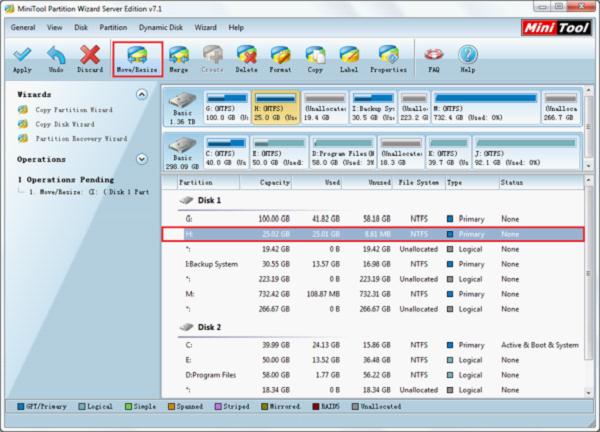Select 19.4 GB unallocated disk map block
Viewport: 600px width, 432px height.
click(x=325, y=108)
